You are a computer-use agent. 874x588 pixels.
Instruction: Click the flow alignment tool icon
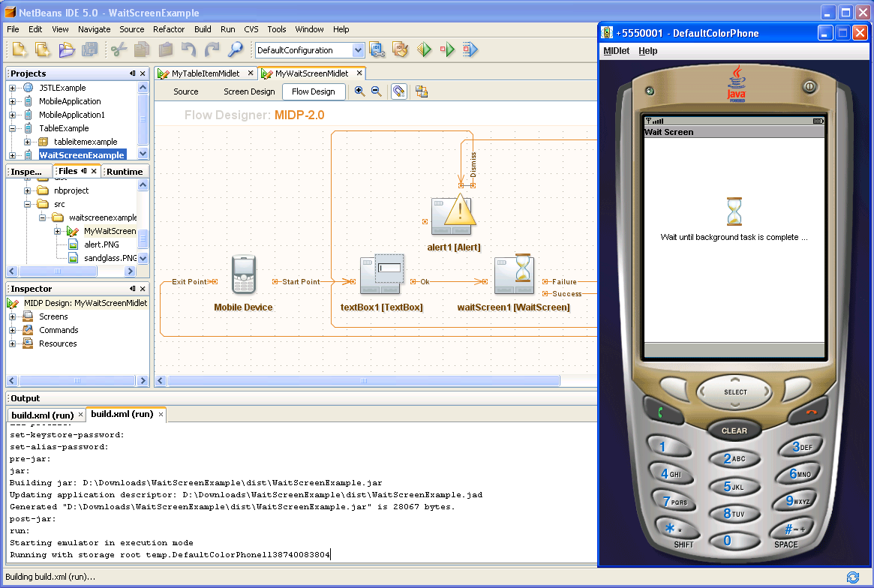399,91
